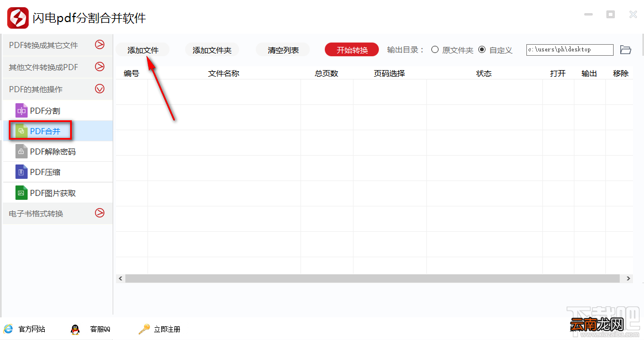Viewport: 644px width, 340px height.
Task: Close the application window
Action: pos(633,14)
